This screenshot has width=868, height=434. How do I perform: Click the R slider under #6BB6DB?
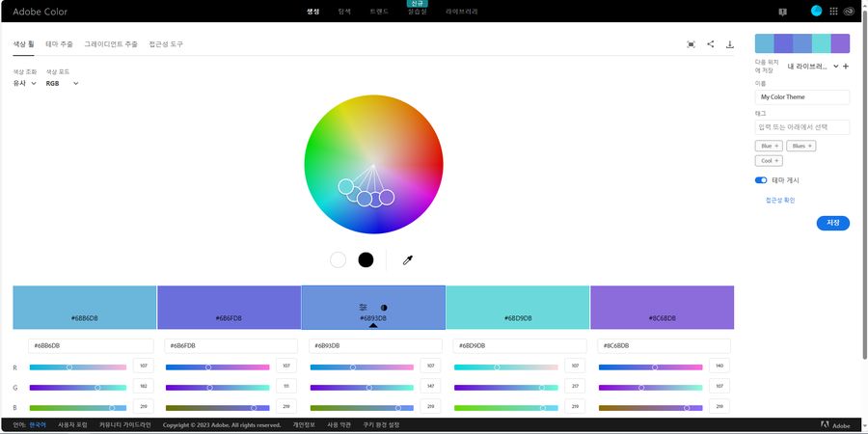pos(78,367)
